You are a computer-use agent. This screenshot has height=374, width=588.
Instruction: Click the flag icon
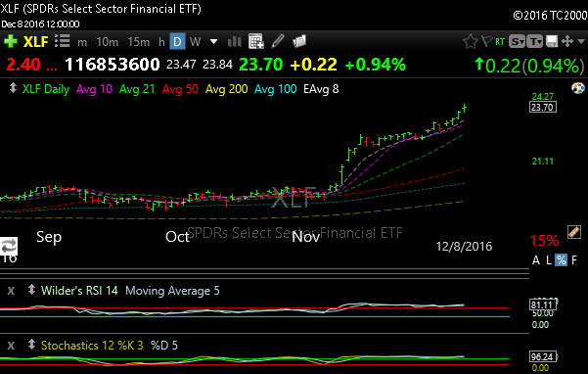pyautogui.click(x=487, y=41)
